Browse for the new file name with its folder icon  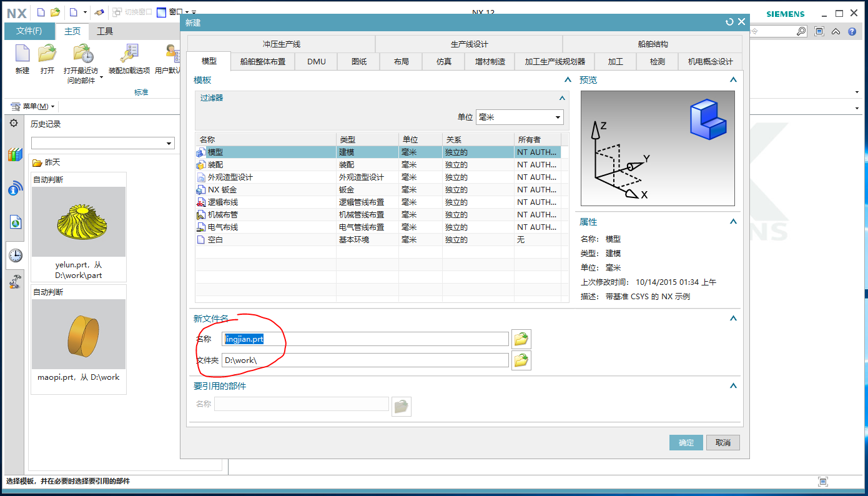[x=521, y=339]
